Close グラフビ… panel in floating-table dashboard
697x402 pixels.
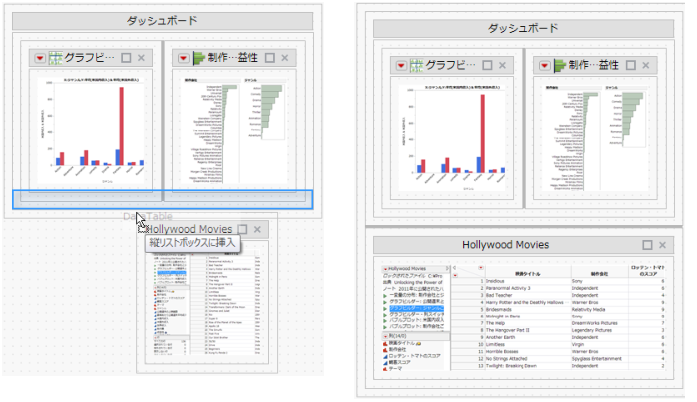[141, 58]
